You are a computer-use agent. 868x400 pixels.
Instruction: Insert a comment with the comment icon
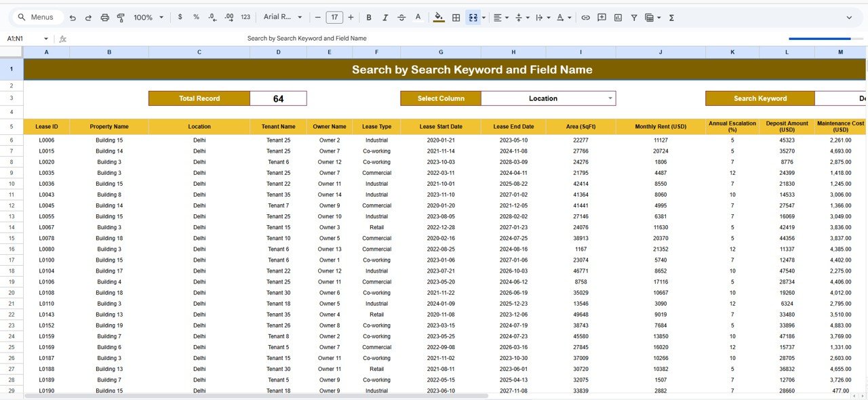point(601,18)
